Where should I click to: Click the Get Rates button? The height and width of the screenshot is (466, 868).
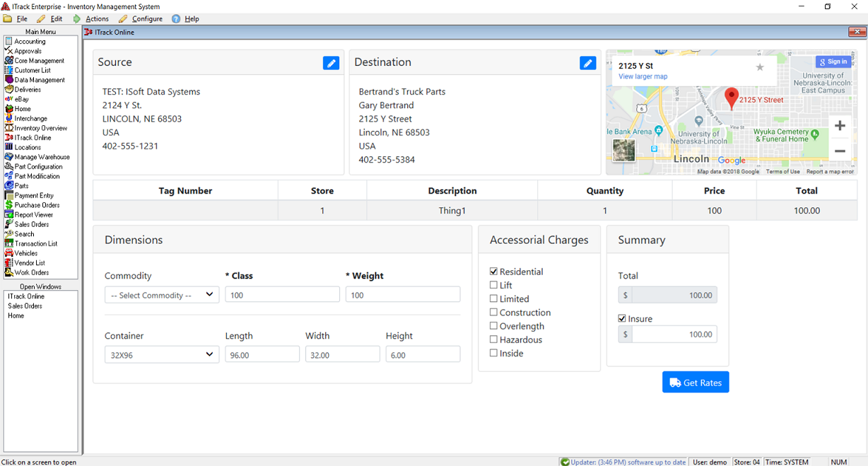(696, 383)
